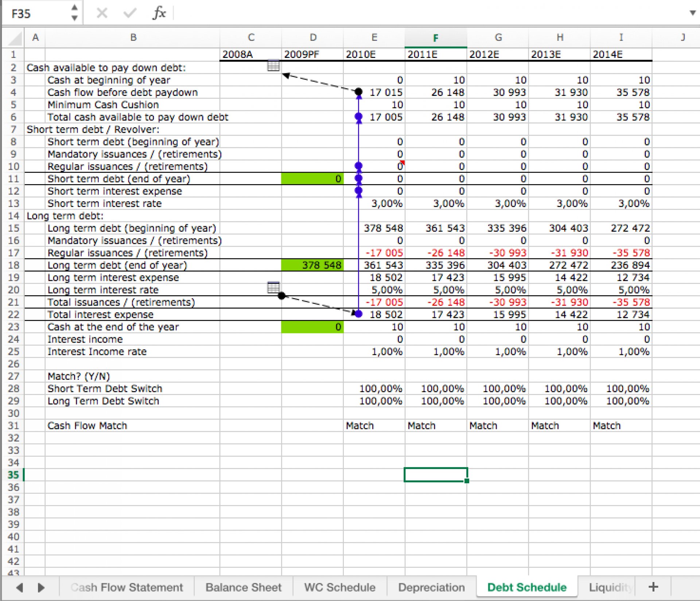Select column E header
The width and height of the screenshot is (700, 601).
click(x=374, y=38)
